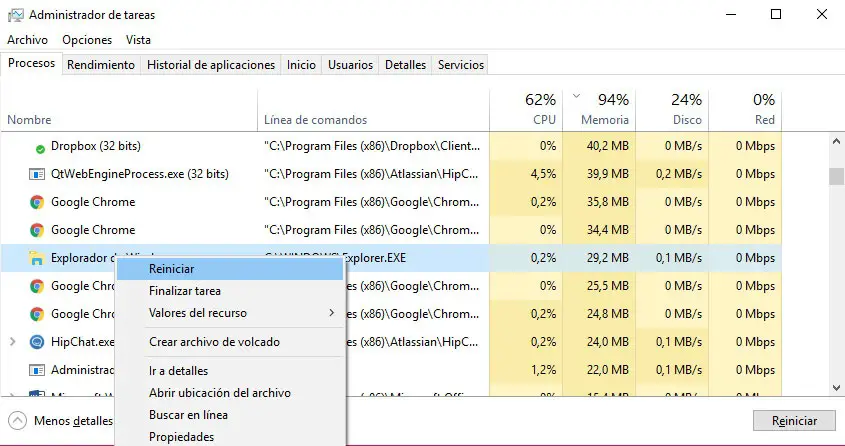Click the 29,2 MB memory value

coord(607,258)
